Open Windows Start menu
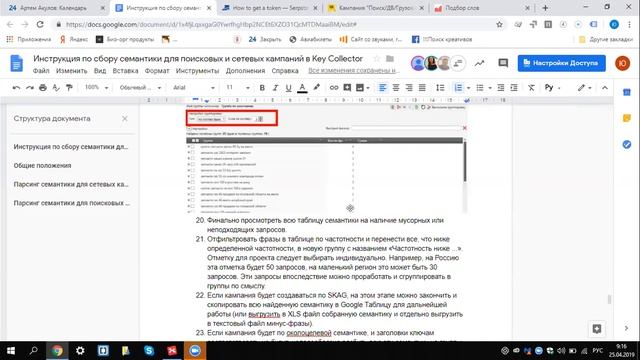 click(x=11, y=351)
